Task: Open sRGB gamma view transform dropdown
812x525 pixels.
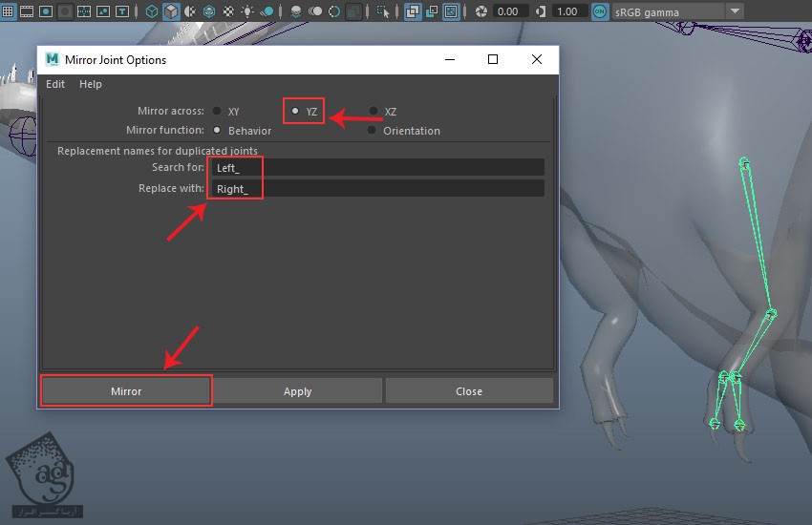Action: tap(734, 11)
